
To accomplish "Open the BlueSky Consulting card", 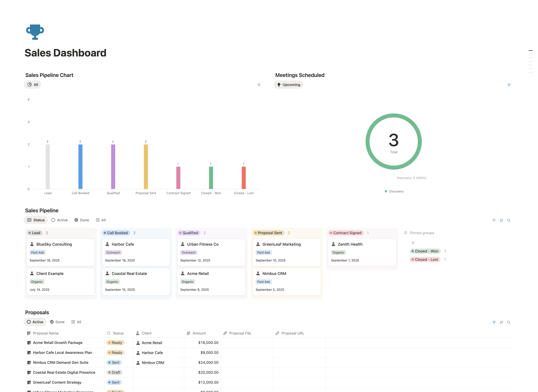I will click(54, 244).
